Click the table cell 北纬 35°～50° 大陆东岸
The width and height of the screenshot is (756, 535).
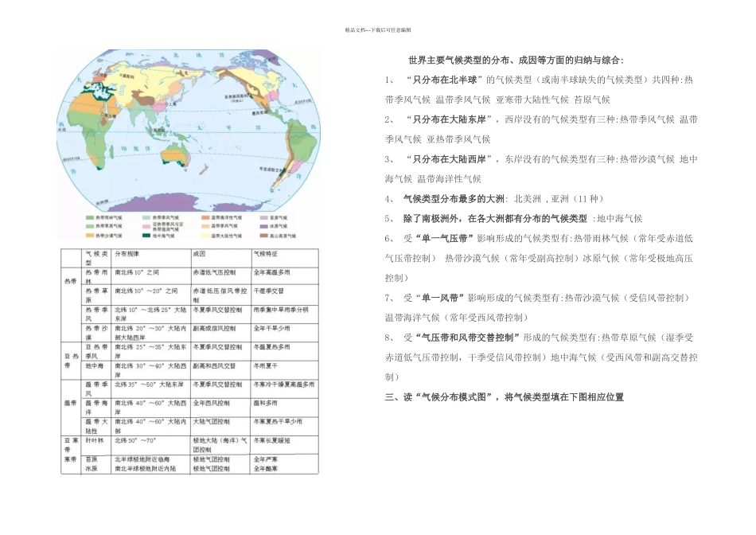pos(149,385)
